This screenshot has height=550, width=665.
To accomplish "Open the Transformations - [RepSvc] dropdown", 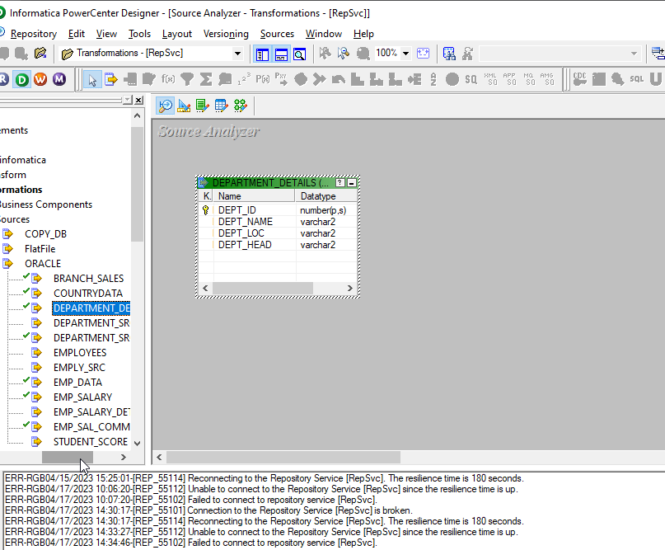I will tap(237, 53).
